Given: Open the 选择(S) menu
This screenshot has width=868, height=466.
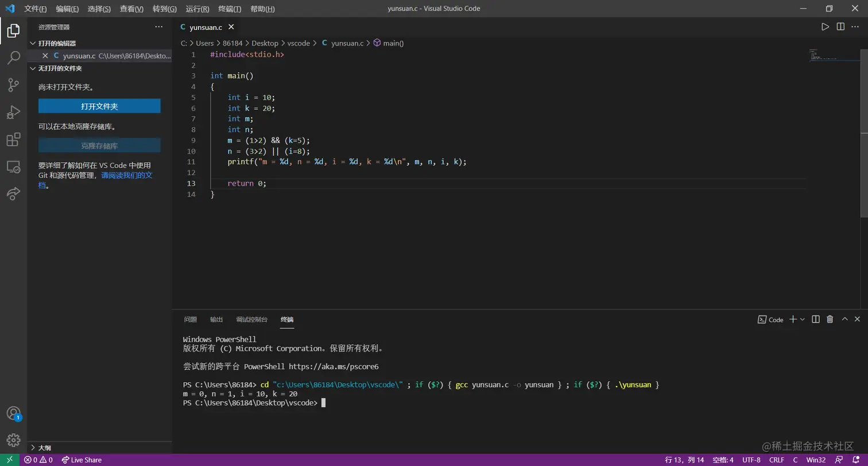Looking at the screenshot, I should [x=99, y=9].
